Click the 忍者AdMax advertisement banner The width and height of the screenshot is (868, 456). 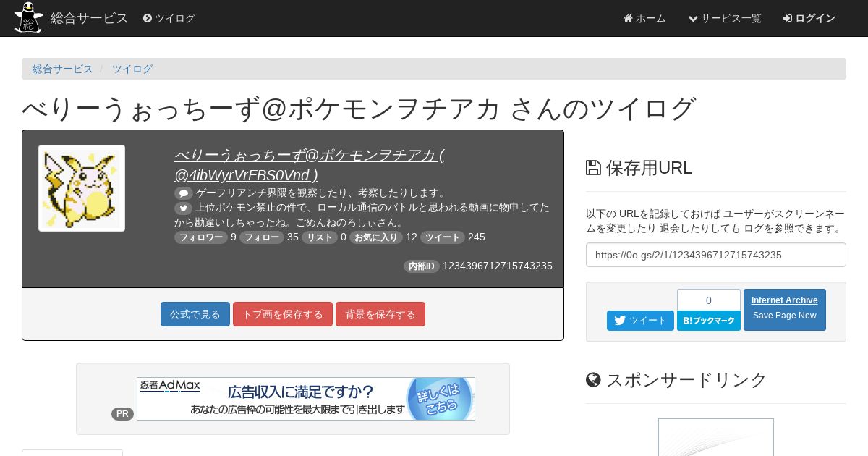point(306,399)
